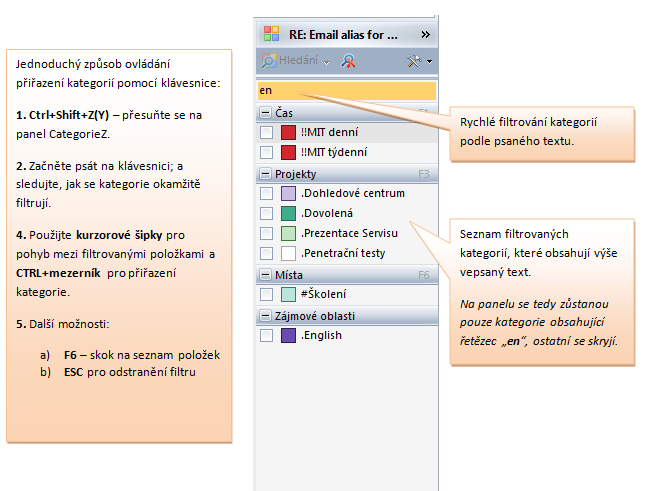The image size is (650, 491).
Task: Check the .Penetrační testy checkbox
Action: (267, 253)
